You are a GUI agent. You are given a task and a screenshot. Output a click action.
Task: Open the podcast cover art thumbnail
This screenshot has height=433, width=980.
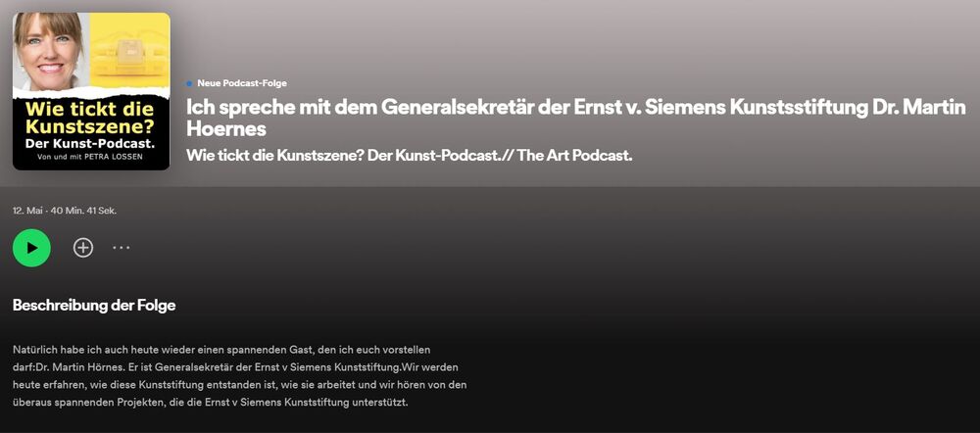point(91,91)
